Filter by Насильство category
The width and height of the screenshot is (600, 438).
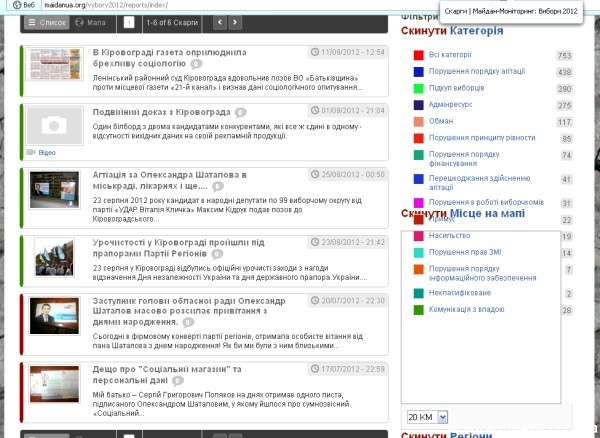[x=449, y=236]
